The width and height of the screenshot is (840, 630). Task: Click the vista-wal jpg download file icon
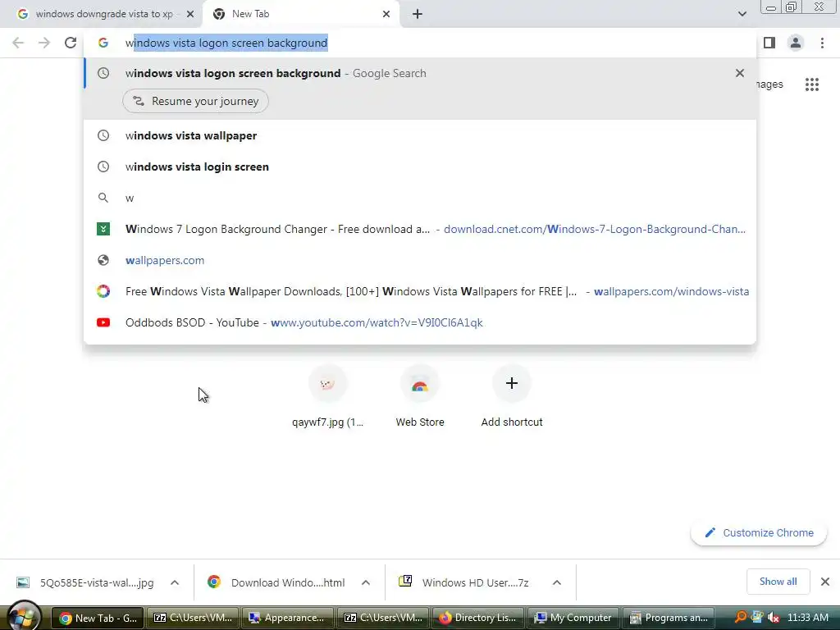point(22,582)
